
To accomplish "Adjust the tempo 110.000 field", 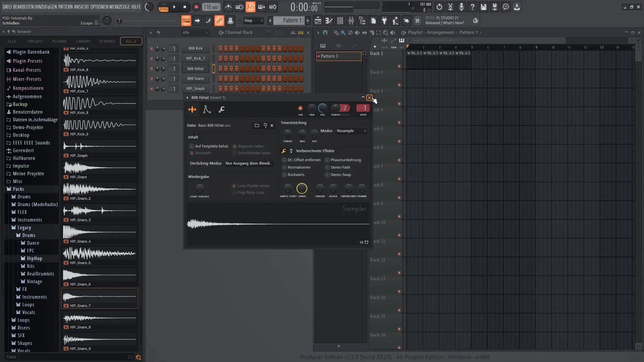I will pos(211,7).
